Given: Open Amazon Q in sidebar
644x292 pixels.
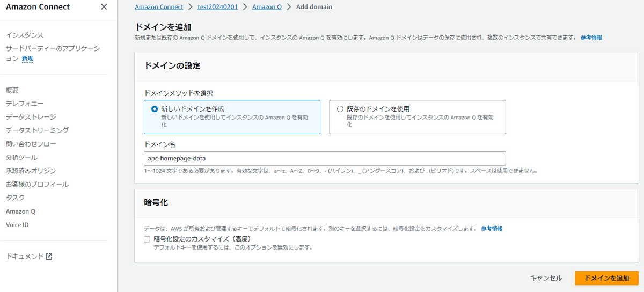Looking at the screenshot, I should click(x=20, y=211).
